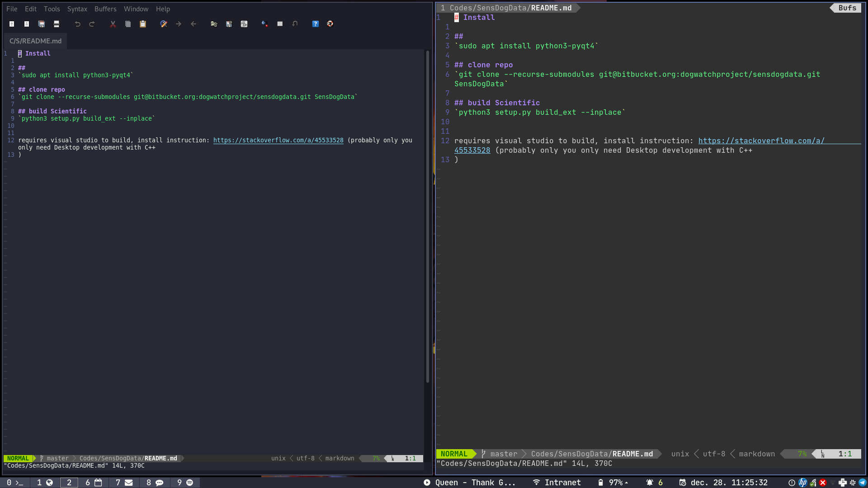Click the '## clone repo' heading in gVim
Image resolution: width=868 pixels, height=488 pixels.
tap(42, 89)
